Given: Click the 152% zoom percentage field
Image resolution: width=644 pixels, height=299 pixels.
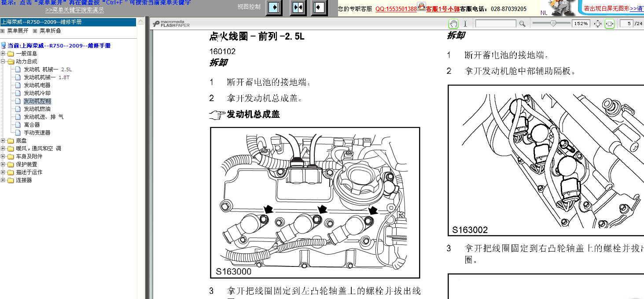Looking at the screenshot, I should click(x=581, y=24).
